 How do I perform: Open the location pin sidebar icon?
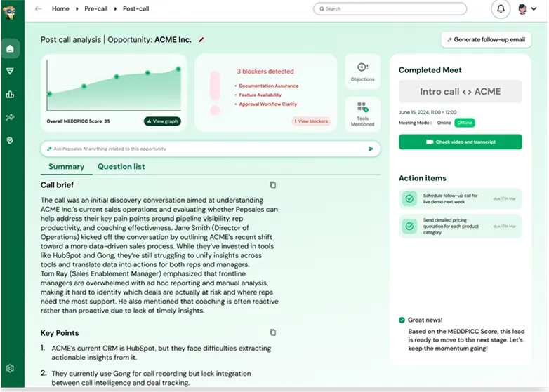coord(10,140)
